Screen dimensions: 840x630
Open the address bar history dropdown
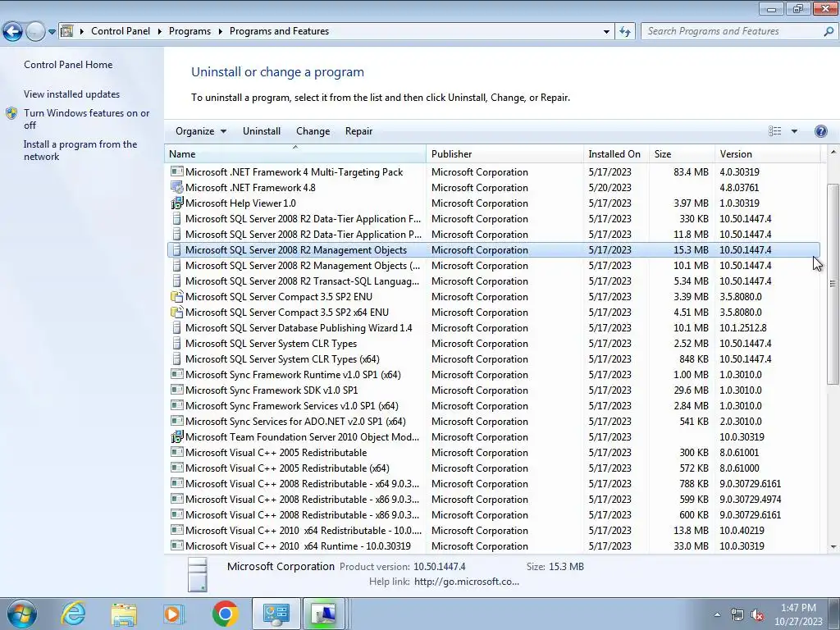(x=606, y=32)
